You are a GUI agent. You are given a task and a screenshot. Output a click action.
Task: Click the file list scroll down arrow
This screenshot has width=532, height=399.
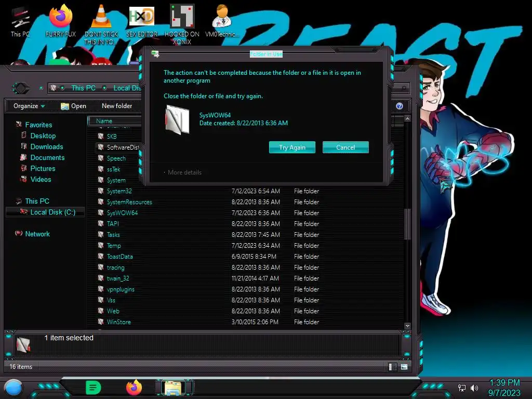pyautogui.click(x=407, y=326)
